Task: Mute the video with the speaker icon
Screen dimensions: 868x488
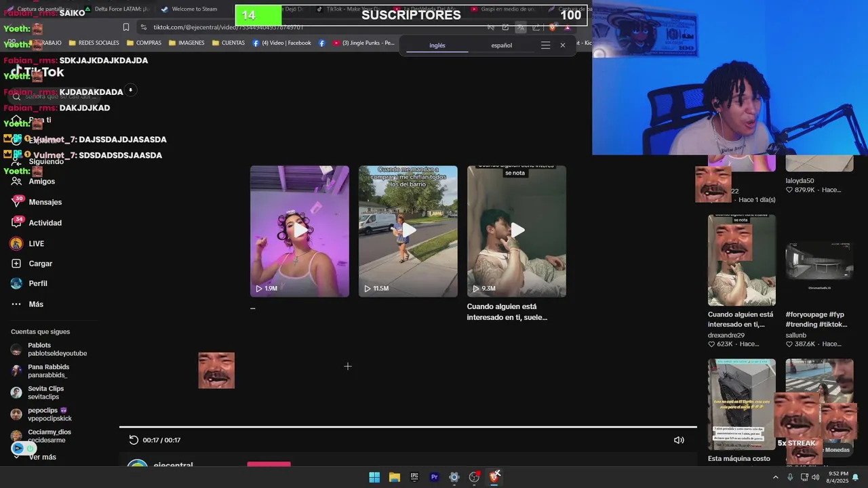Action: 679,440
